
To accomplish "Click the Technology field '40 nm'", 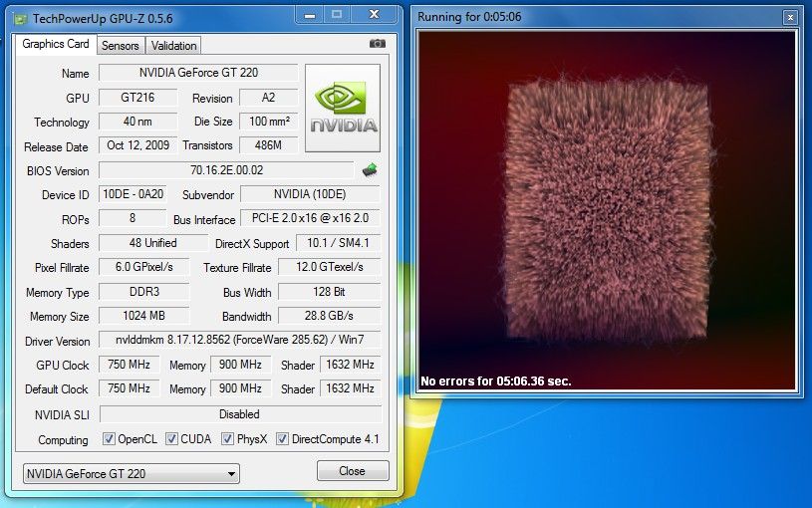I will coord(137,122).
